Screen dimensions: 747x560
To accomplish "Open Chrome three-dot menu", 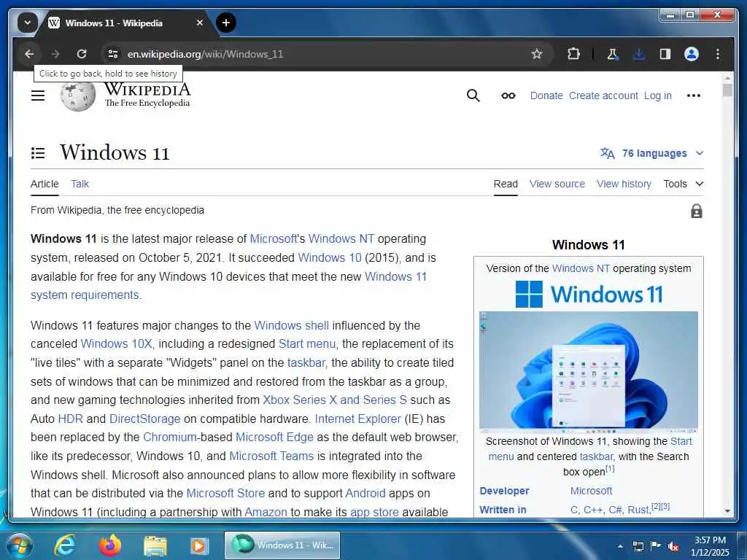I will [x=718, y=54].
